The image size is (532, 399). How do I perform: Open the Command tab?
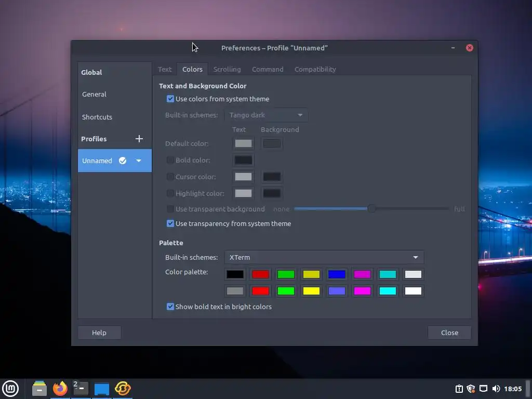pos(268,69)
